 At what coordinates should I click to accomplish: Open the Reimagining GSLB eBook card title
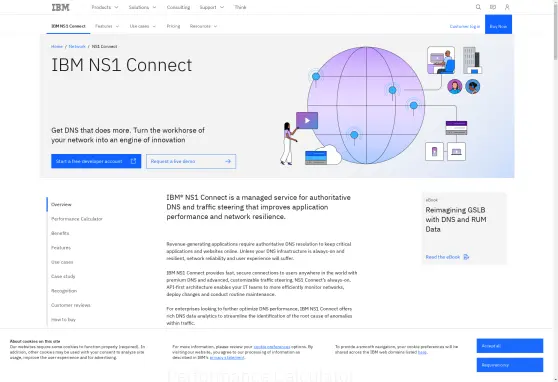point(456,219)
